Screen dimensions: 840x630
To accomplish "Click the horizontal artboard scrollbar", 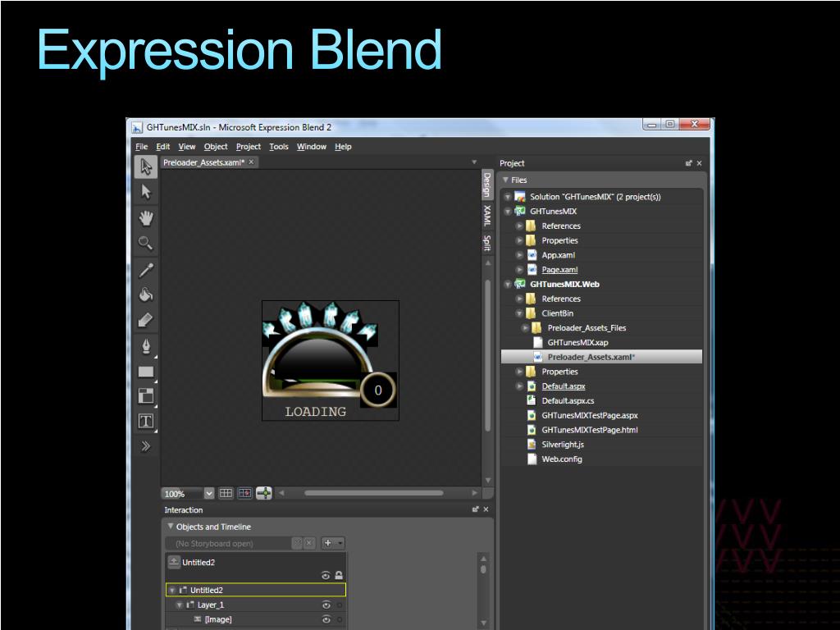I will [373, 493].
